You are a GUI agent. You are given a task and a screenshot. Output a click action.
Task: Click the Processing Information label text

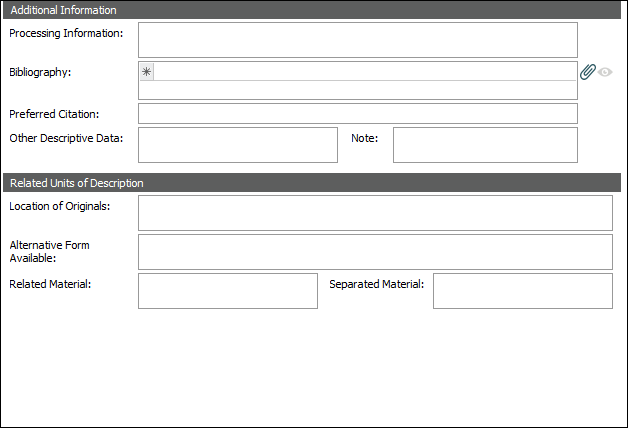point(66,33)
